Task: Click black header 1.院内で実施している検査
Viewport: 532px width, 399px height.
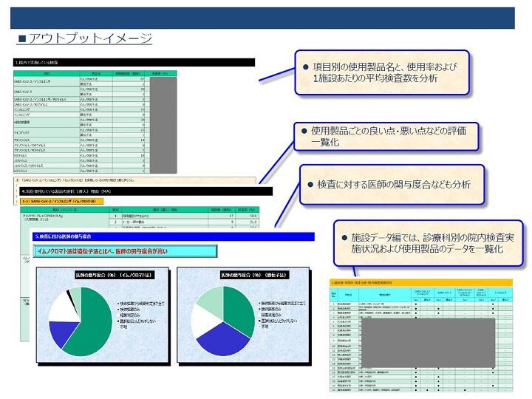Action: coord(134,62)
